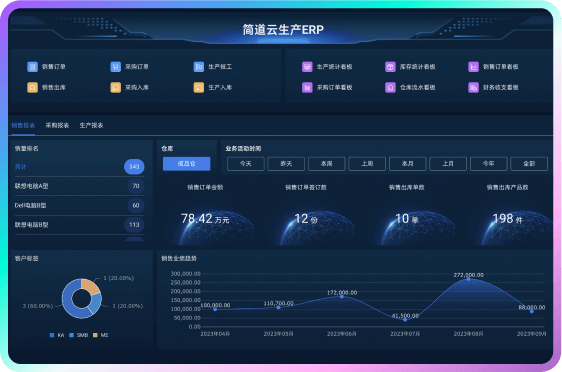Viewport: 562px width, 372px height.
Task: Open the 销售订单 icon
Action: 32,67
